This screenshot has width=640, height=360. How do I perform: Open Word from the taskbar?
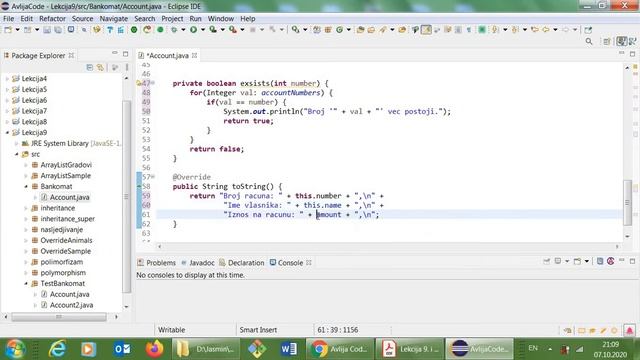tap(289, 349)
